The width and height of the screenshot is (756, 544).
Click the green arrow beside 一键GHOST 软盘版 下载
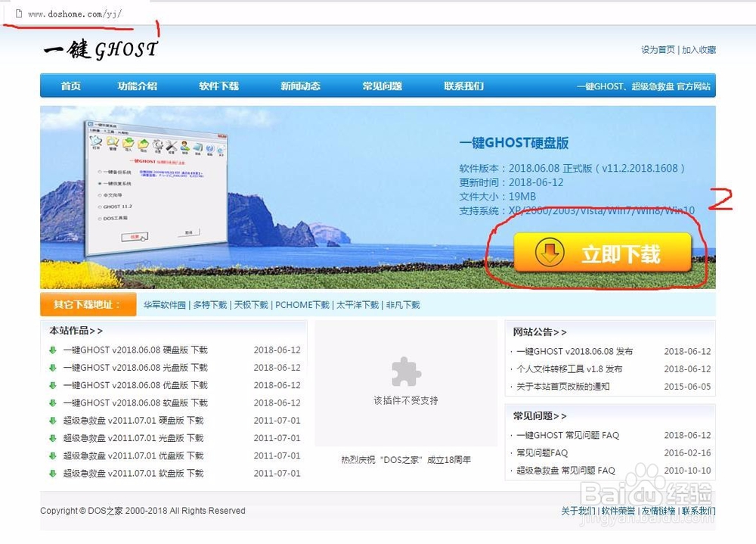[x=53, y=403]
